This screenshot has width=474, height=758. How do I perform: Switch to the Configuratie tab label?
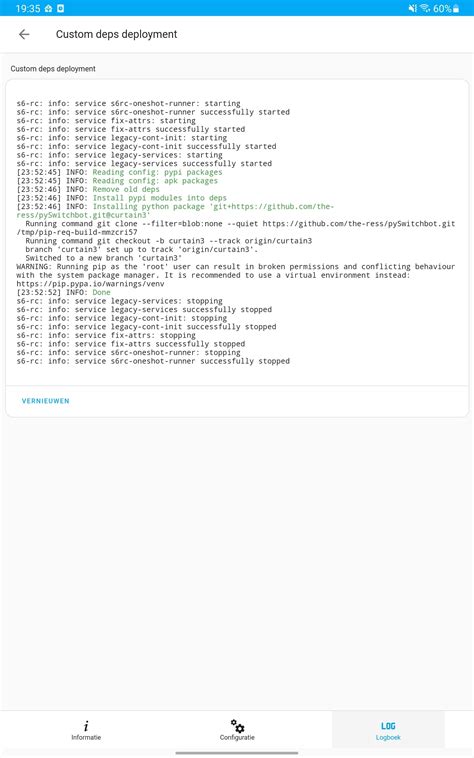(x=237, y=737)
